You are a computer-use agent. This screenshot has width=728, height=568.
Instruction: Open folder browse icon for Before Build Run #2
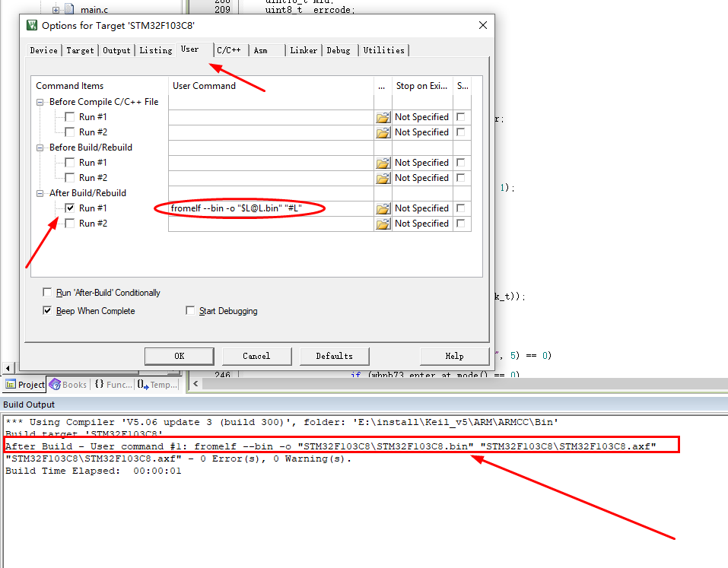tap(383, 178)
